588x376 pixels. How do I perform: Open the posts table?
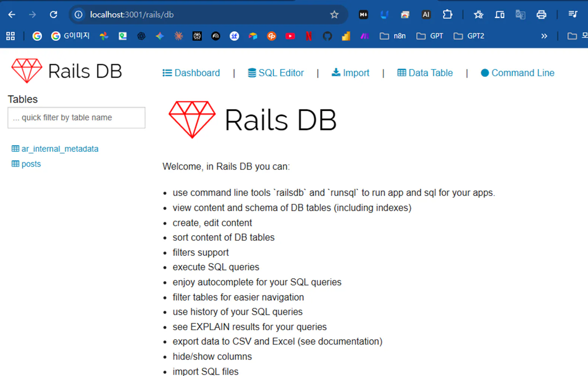coord(26,164)
